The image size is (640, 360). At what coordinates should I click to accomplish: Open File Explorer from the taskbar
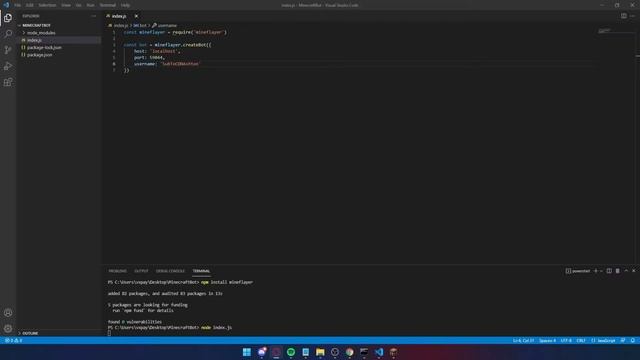click(320, 352)
